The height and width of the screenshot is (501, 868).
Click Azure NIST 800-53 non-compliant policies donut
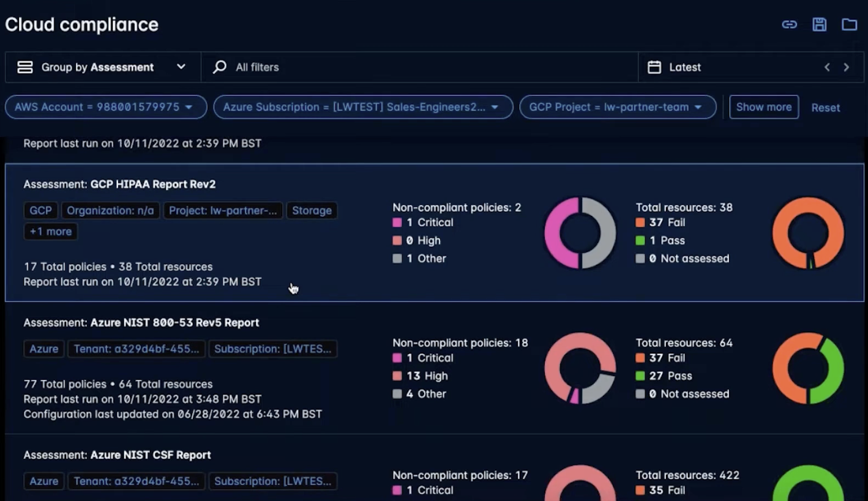click(580, 368)
